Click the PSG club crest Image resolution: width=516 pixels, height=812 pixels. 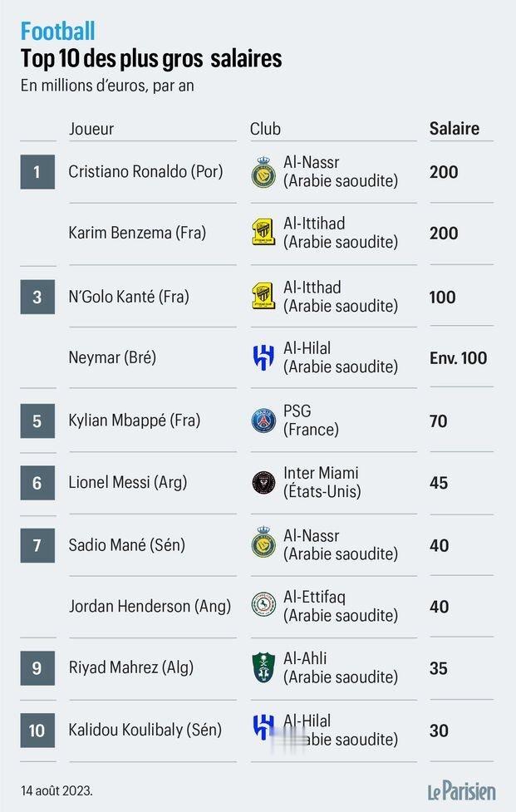[x=263, y=421]
